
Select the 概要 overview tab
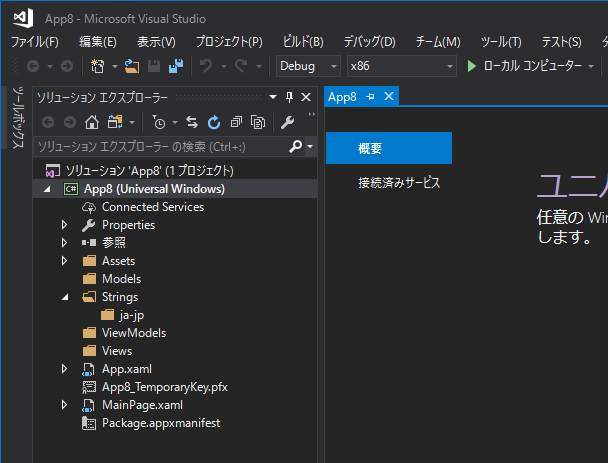click(389, 148)
